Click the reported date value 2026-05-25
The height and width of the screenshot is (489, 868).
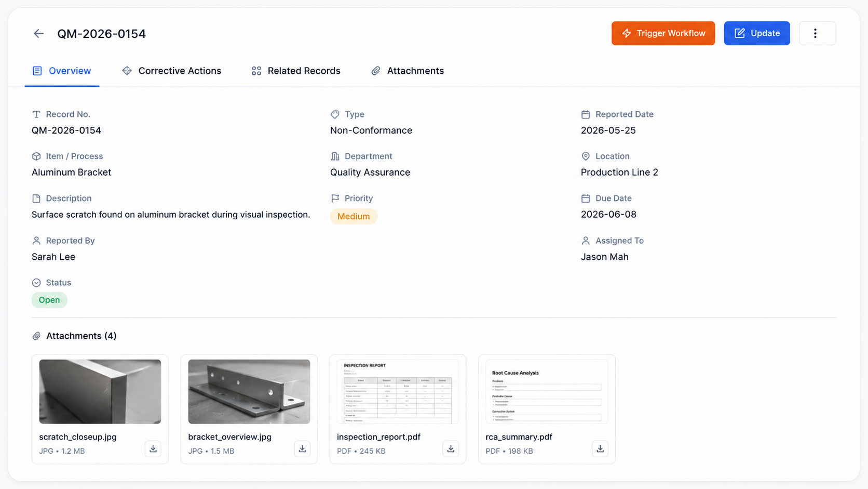608,130
